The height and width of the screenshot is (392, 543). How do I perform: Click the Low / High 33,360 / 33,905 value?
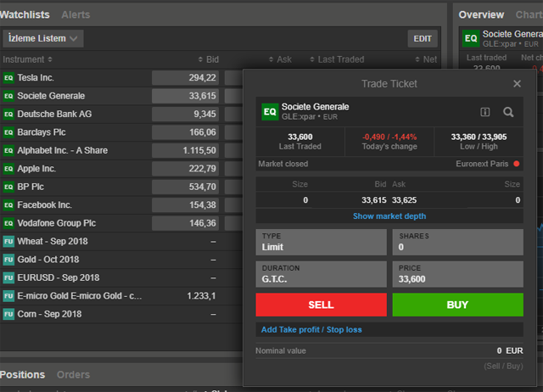(479, 137)
